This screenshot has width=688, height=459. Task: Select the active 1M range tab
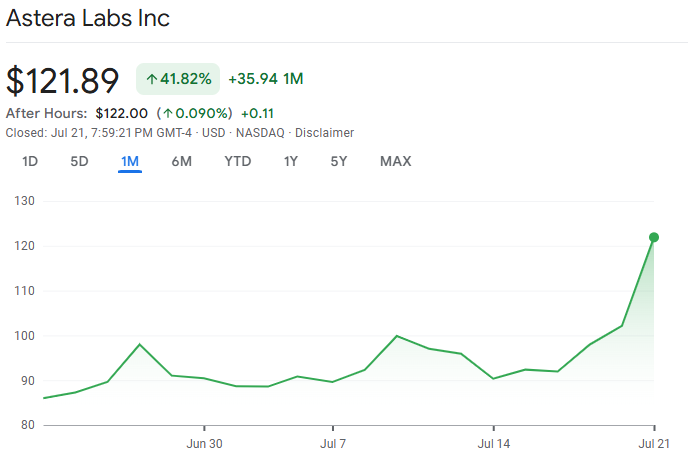click(x=130, y=161)
